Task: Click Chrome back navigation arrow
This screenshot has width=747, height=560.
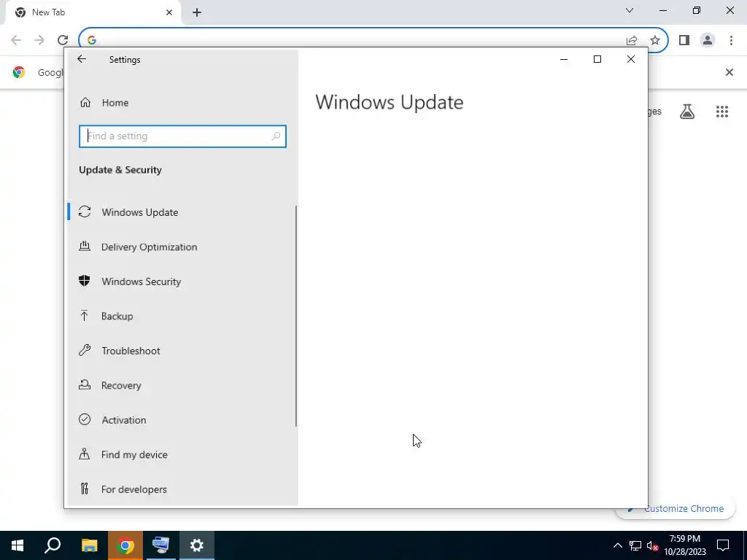Action: [16, 40]
